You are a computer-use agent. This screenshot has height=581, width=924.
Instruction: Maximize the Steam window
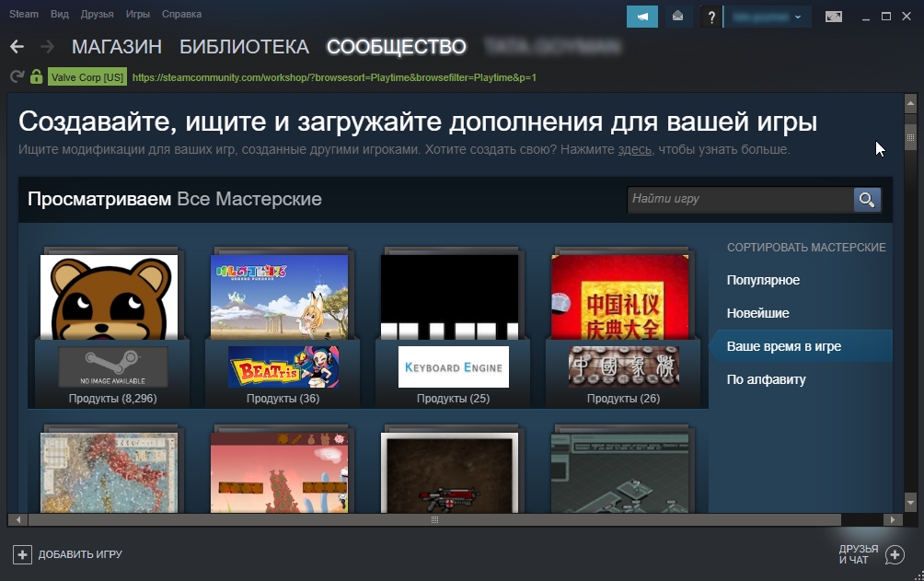(885, 17)
